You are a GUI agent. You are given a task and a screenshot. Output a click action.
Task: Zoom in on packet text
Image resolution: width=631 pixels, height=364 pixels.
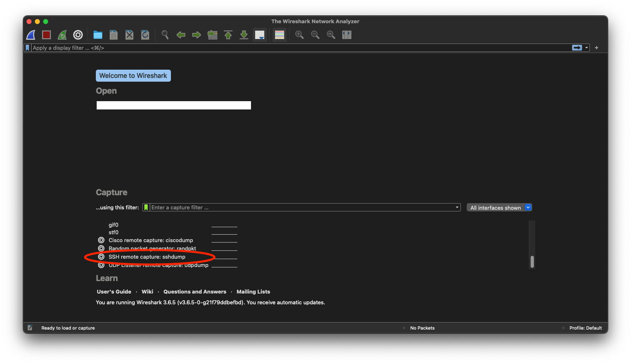pyautogui.click(x=300, y=35)
